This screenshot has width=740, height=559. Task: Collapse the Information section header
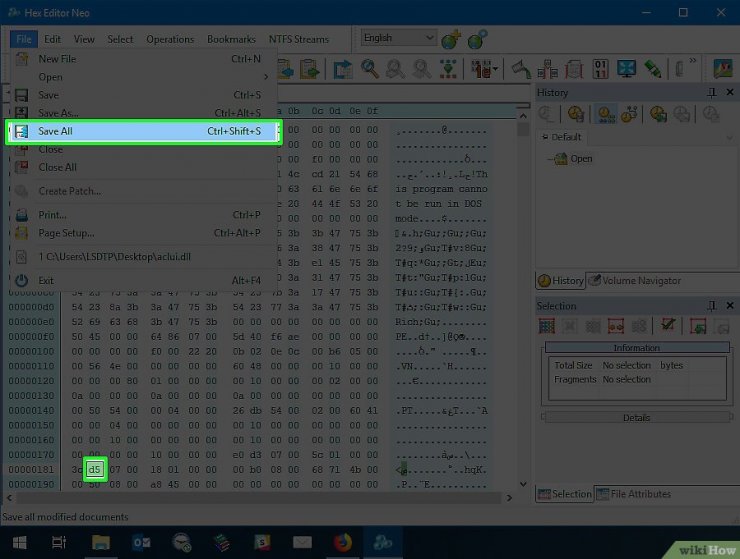tap(637, 347)
